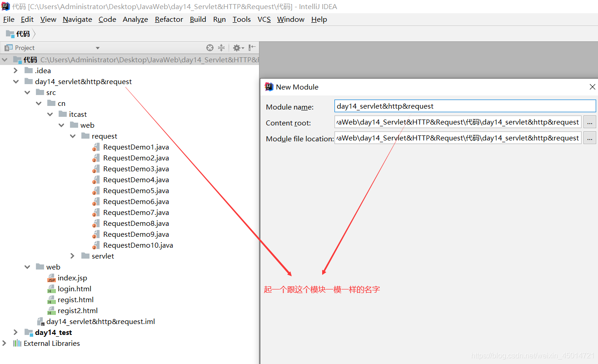Collapse the second web folder containing index.jsp
The image size is (598, 364).
28,267
